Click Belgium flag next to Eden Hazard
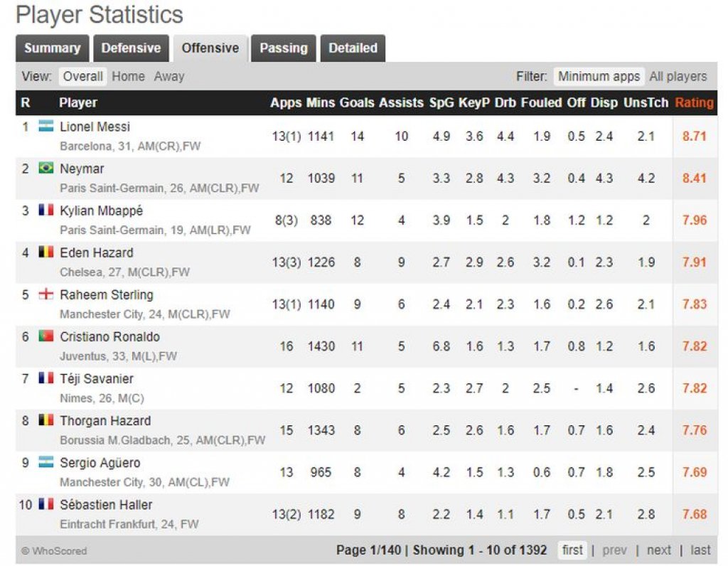Screen dimensions: 728x566 click(x=46, y=252)
